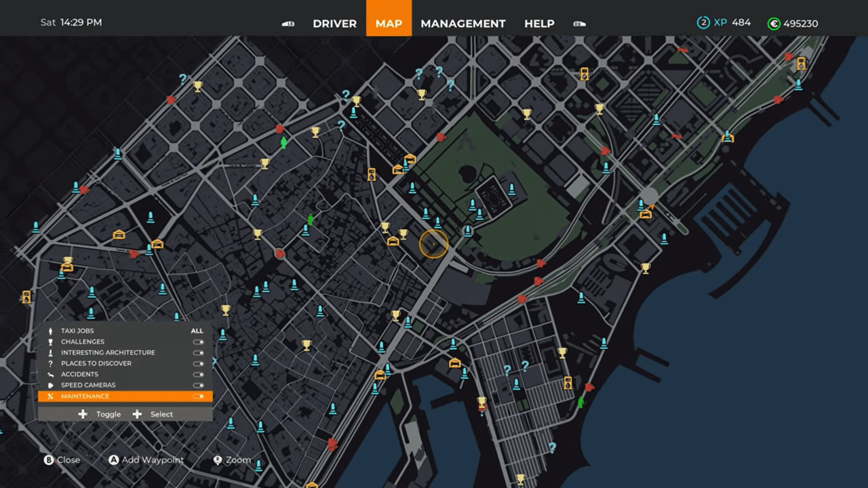The image size is (868, 488).
Task: Select the PLACES TO DISCOVER label
Action: pyautogui.click(x=96, y=363)
